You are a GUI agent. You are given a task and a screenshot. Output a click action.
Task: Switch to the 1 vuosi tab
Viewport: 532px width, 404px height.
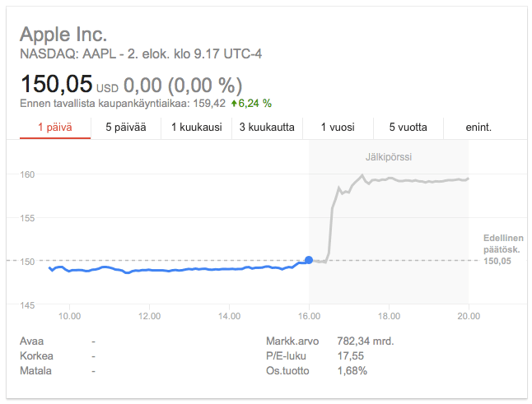coord(338,127)
